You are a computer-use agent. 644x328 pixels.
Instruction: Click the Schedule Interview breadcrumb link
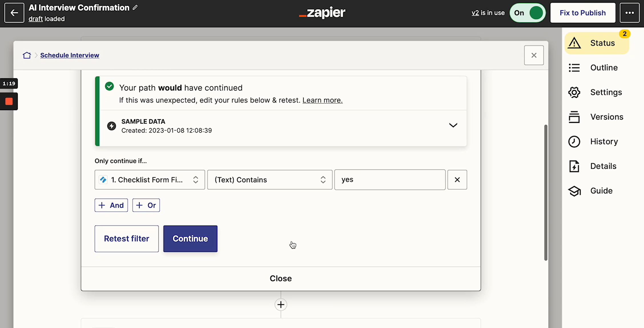pos(70,55)
